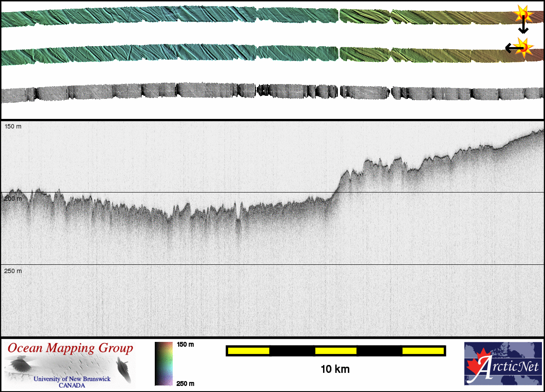The height and width of the screenshot is (392, 545).
Task: Click the 150 m label beside color legend
Action: [x=185, y=345]
